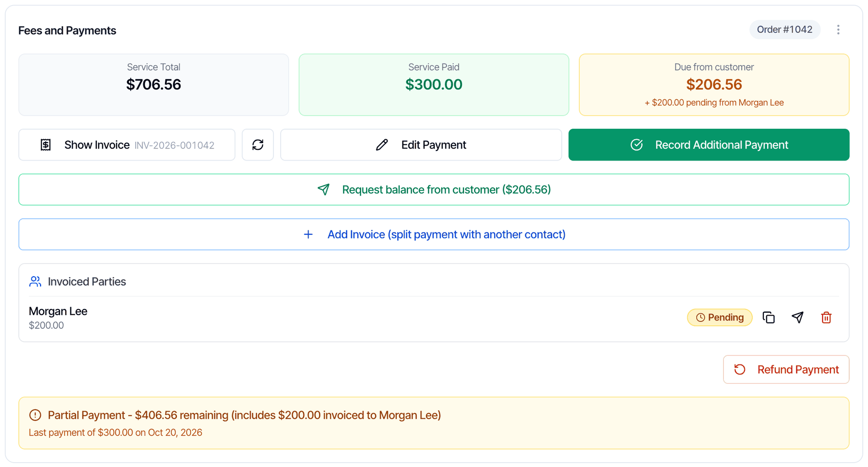
Task: Select the Due from customer card
Action: coord(714,85)
